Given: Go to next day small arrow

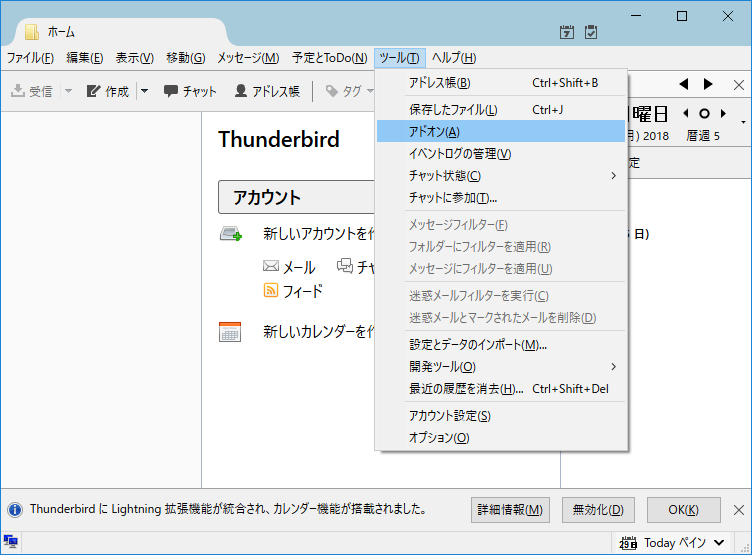Looking at the screenshot, I should [723, 114].
